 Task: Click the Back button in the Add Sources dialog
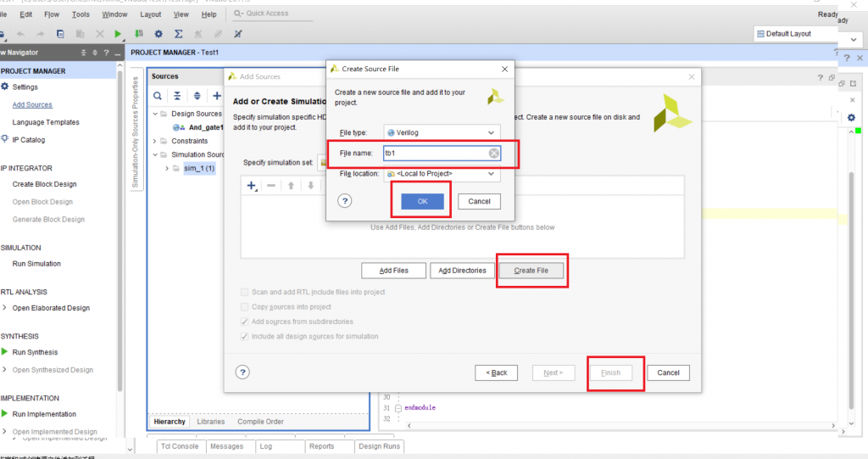(496, 372)
